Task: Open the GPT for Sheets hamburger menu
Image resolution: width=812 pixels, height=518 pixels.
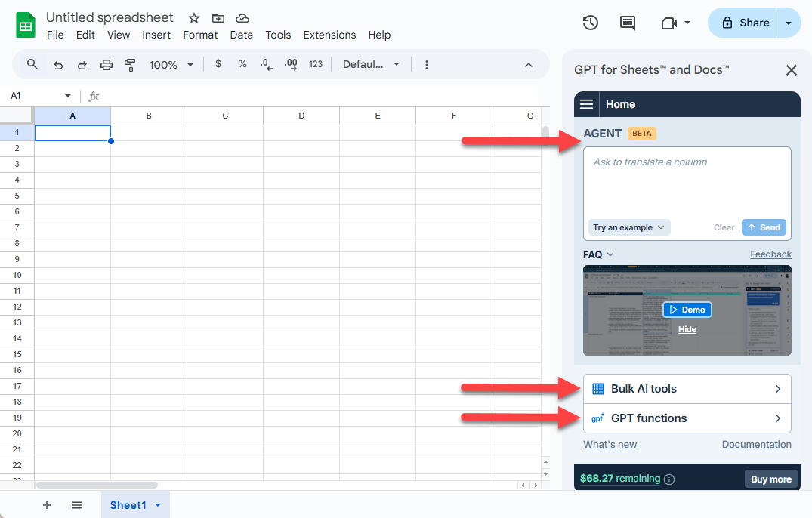Action: 586,104
